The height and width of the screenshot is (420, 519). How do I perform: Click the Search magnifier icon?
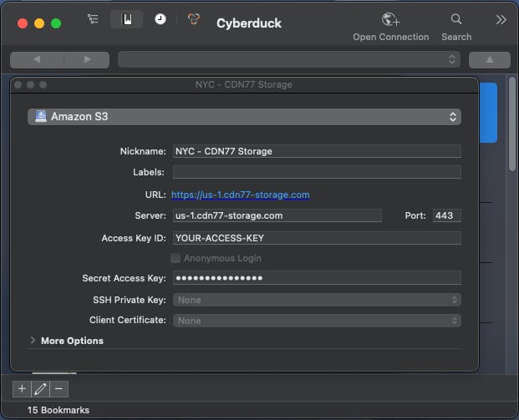[456, 19]
